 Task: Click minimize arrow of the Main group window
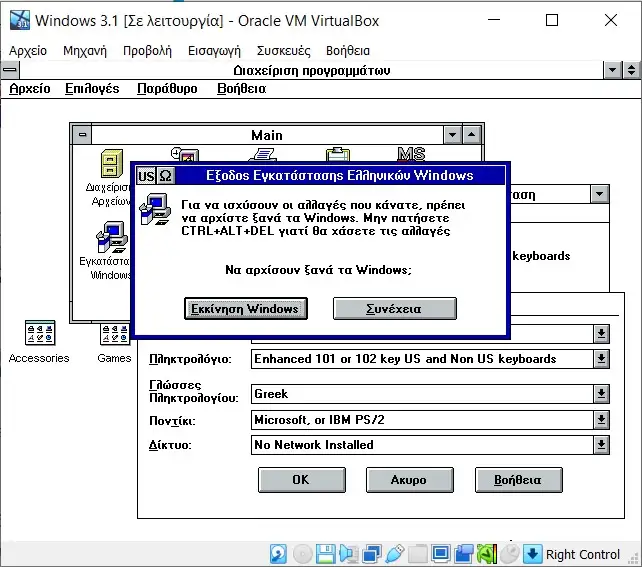[452, 135]
